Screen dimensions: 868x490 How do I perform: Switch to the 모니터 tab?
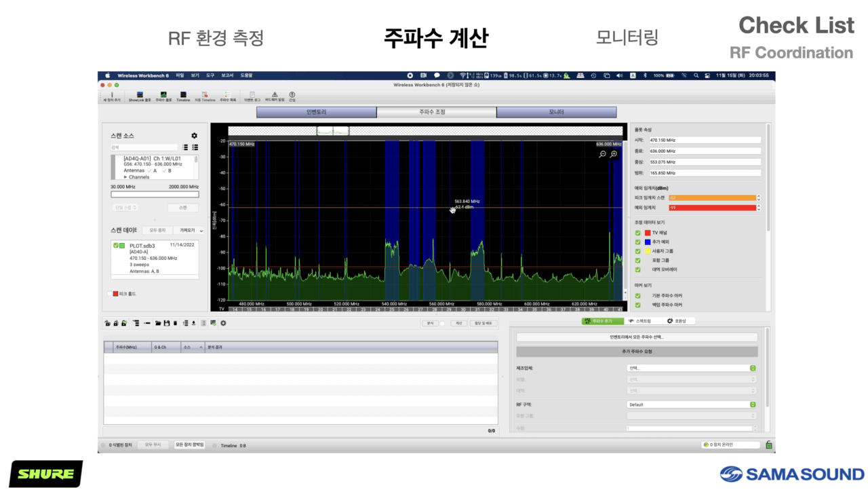point(556,112)
